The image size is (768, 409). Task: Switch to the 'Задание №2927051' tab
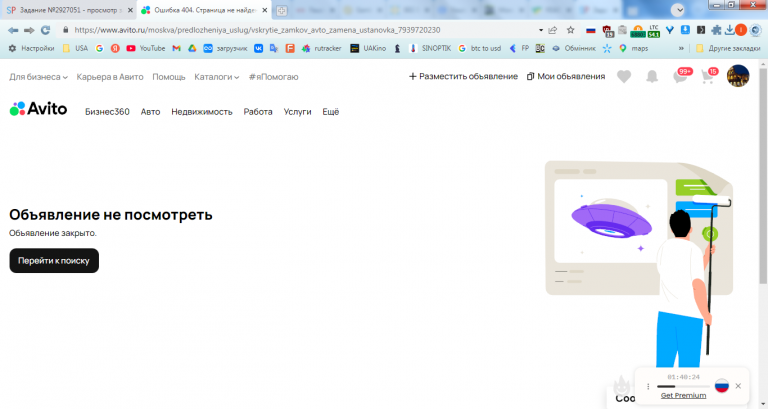pos(69,10)
